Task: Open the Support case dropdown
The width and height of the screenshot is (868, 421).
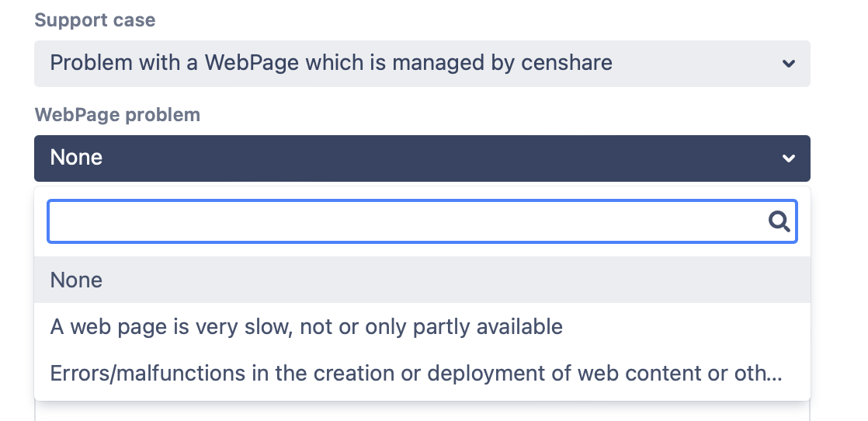Action: [x=422, y=64]
